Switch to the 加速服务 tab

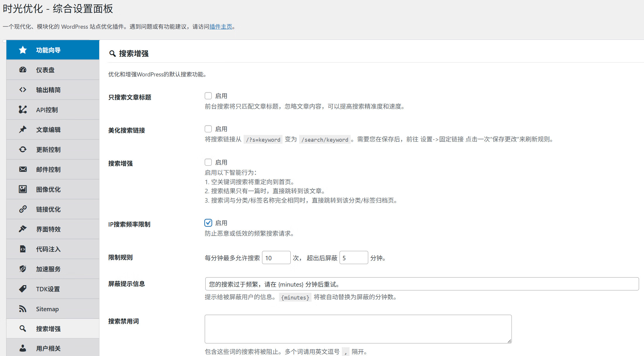coord(53,269)
